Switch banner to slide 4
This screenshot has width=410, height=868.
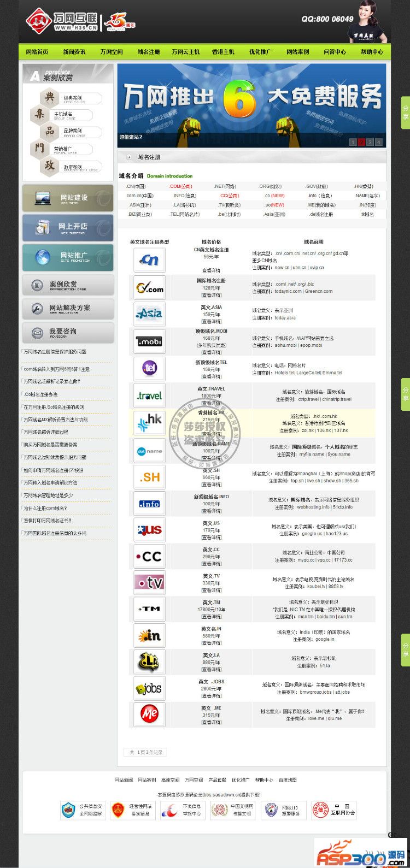pyautogui.click(x=379, y=142)
